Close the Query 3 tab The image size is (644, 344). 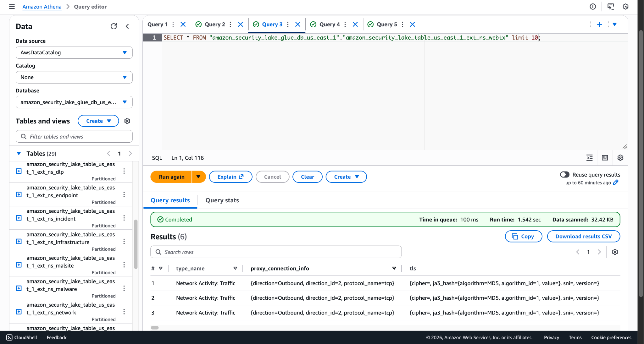click(298, 24)
